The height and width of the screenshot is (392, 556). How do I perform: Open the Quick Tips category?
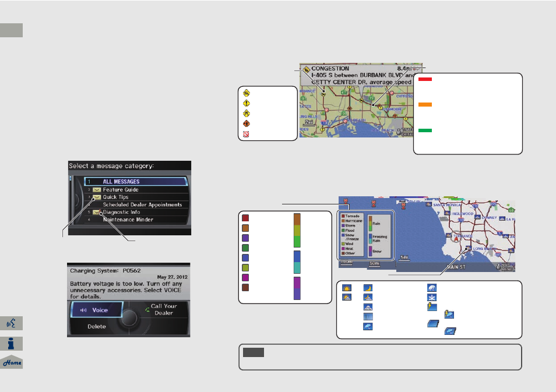click(x=136, y=197)
